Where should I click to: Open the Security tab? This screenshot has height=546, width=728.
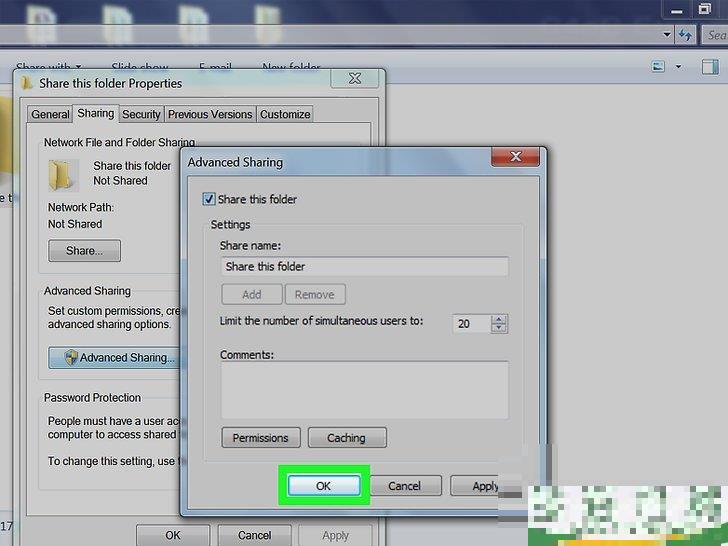point(141,114)
